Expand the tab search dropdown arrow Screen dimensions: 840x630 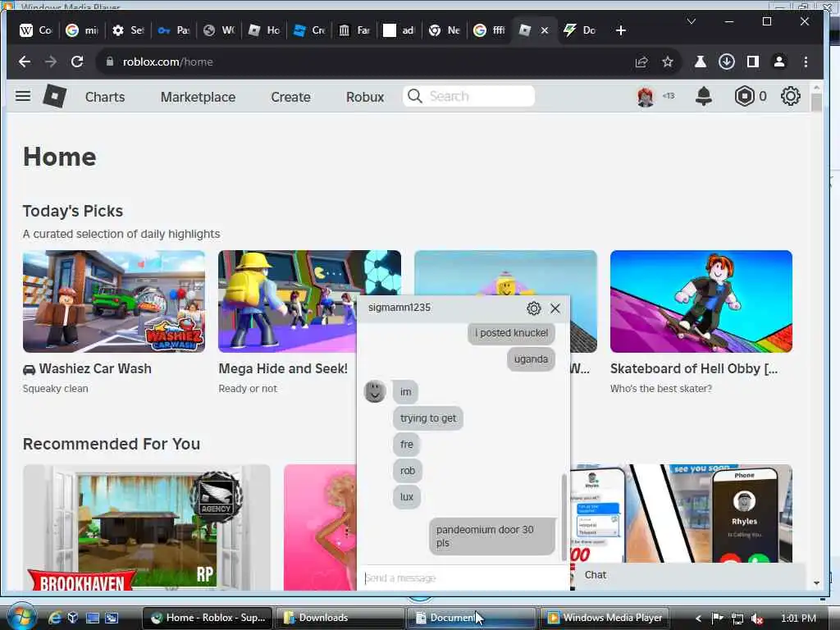tap(691, 21)
